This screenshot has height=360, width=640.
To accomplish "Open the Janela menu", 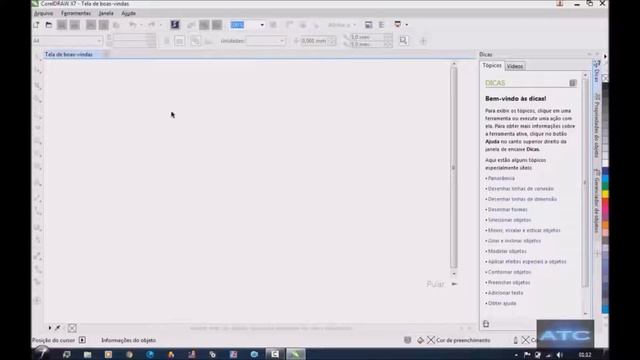I will point(106,13).
